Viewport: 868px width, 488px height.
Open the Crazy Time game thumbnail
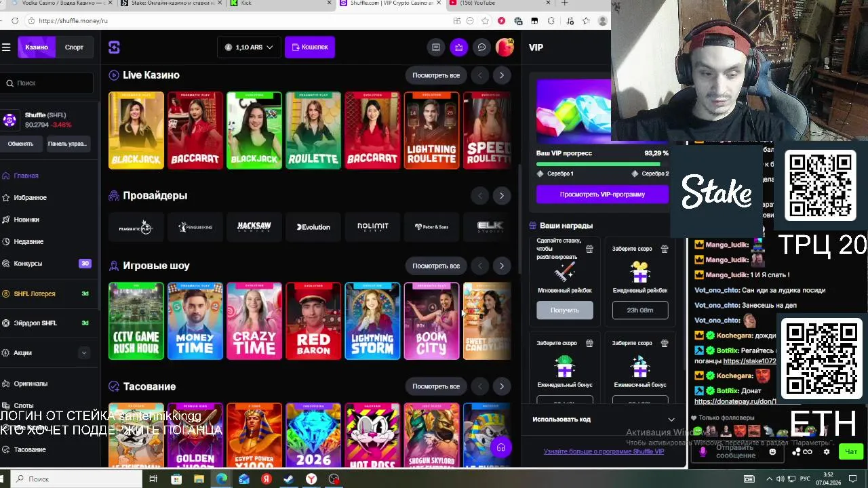[x=254, y=321]
